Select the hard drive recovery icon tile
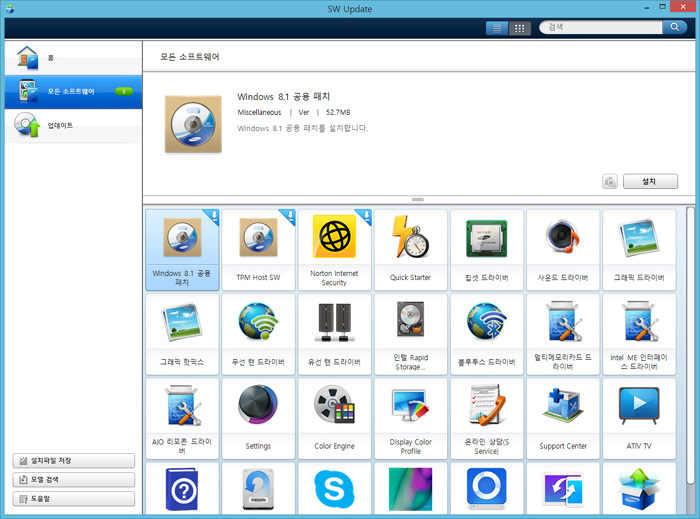The image size is (700, 519). pyautogui.click(x=258, y=489)
